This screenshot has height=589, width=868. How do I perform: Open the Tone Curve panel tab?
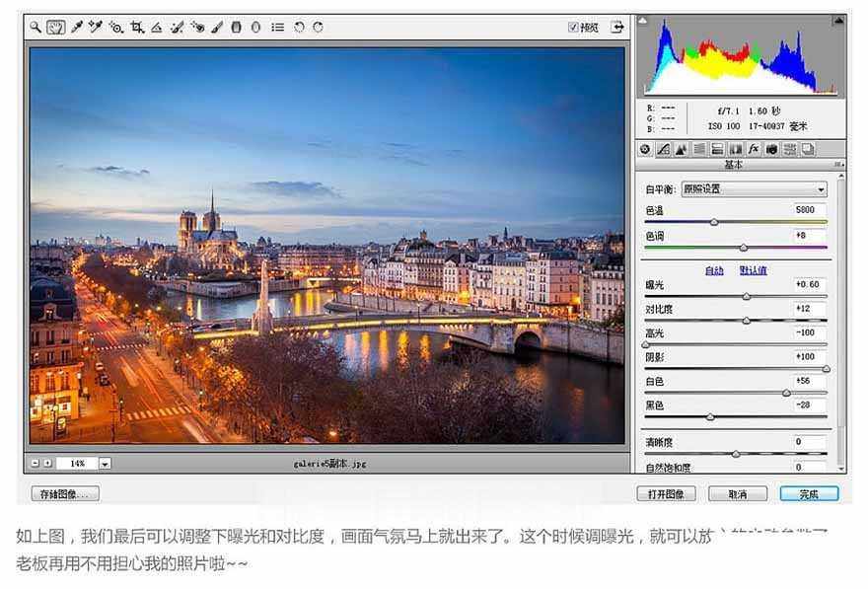663,149
